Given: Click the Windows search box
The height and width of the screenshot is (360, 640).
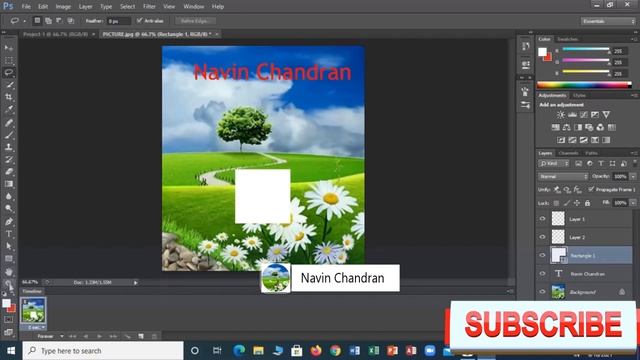Looking at the screenshot, I should coord(102,351).
